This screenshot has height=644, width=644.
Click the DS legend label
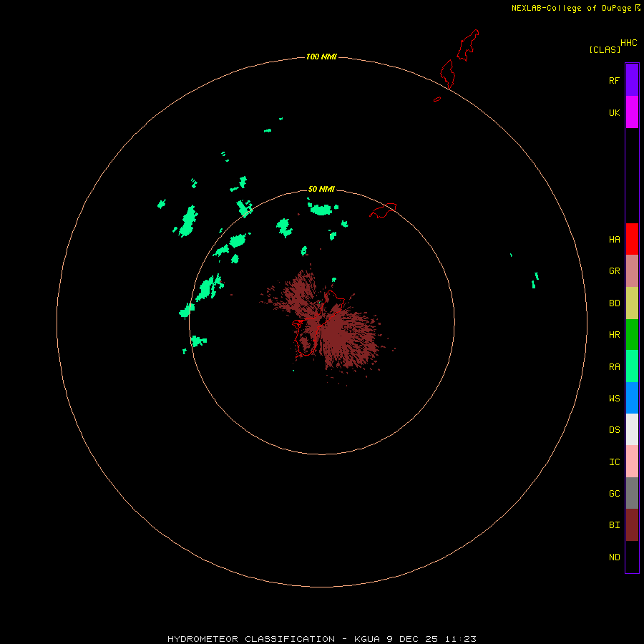coord(614,430)
